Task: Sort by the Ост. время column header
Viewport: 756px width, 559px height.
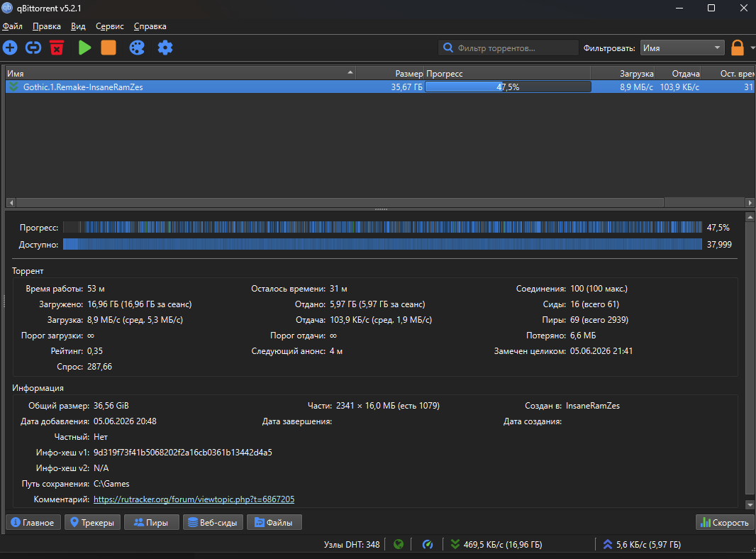Action: point(728,73)
